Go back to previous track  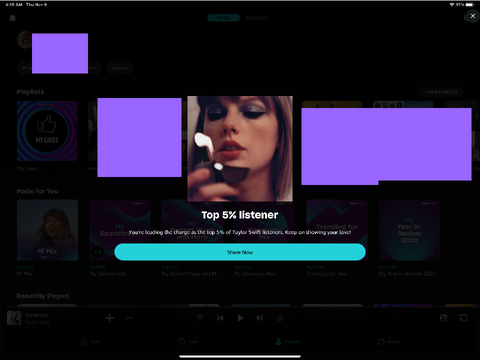pos(220,318)
